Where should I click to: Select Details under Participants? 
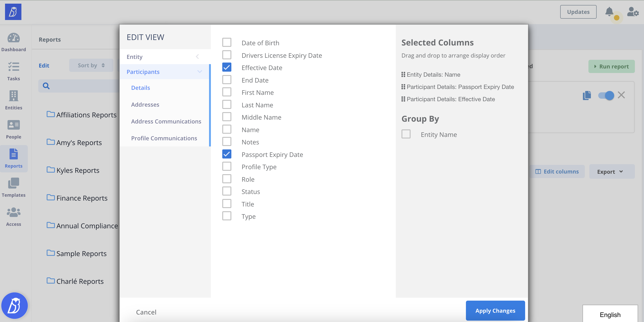(x=141, y=88)
